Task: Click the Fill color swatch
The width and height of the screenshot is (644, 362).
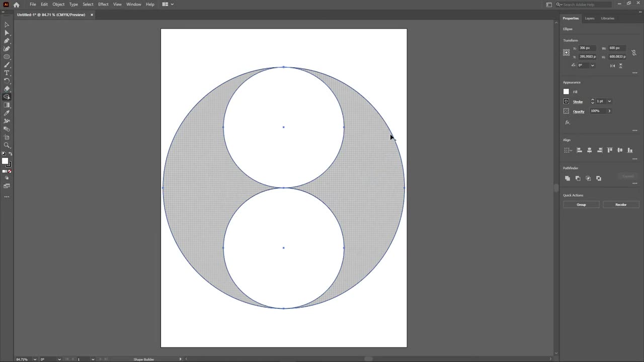Action: pyautogui.click(x=566, y=92)
